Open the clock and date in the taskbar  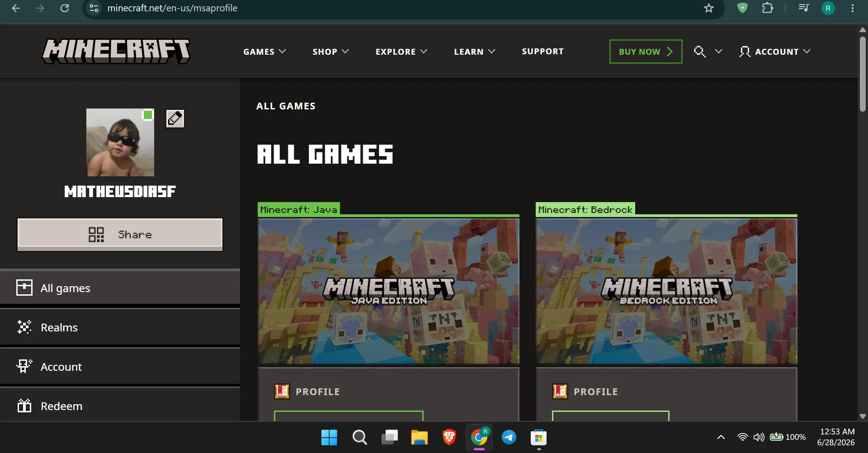coord(837,437)
